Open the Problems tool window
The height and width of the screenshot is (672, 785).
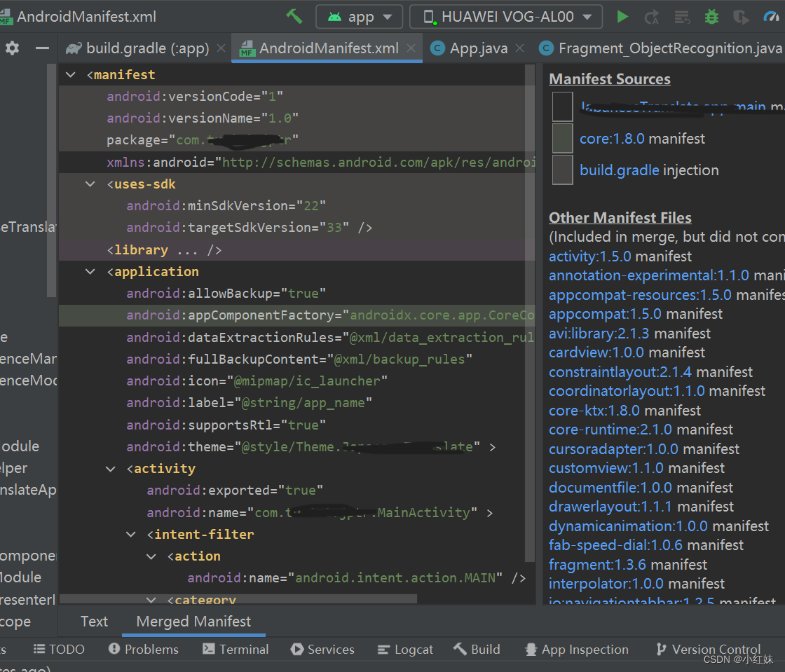143,650
